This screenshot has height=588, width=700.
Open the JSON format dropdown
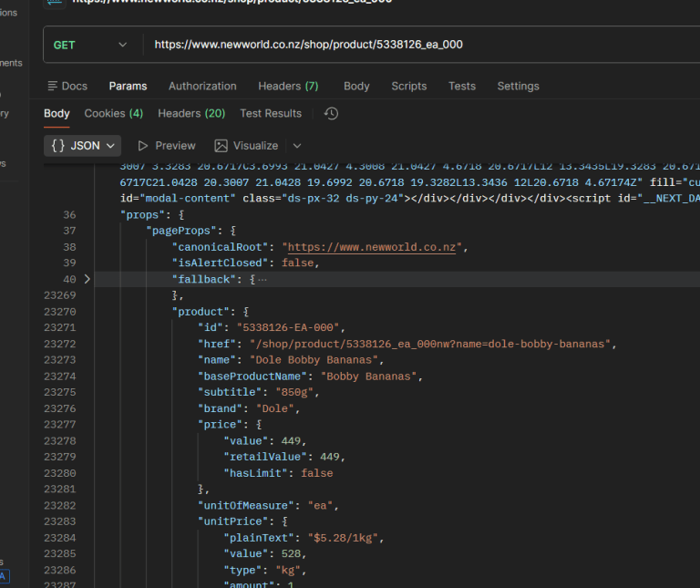[83, 146]
